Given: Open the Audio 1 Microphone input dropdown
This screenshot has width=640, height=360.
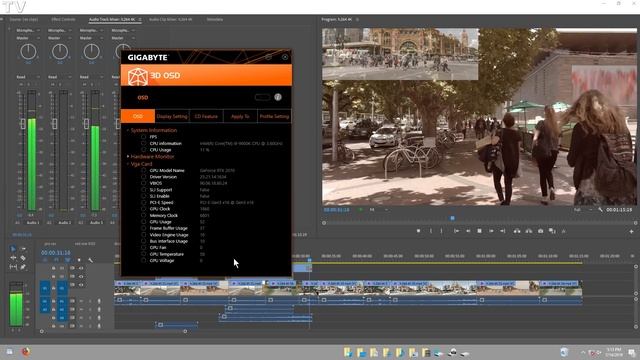Looking at the screenshot, I should 28,30.
